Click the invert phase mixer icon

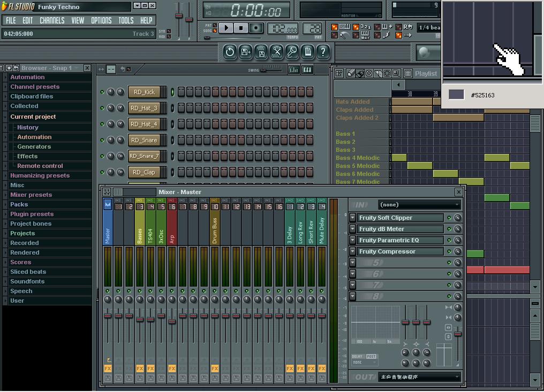(448, 336)
